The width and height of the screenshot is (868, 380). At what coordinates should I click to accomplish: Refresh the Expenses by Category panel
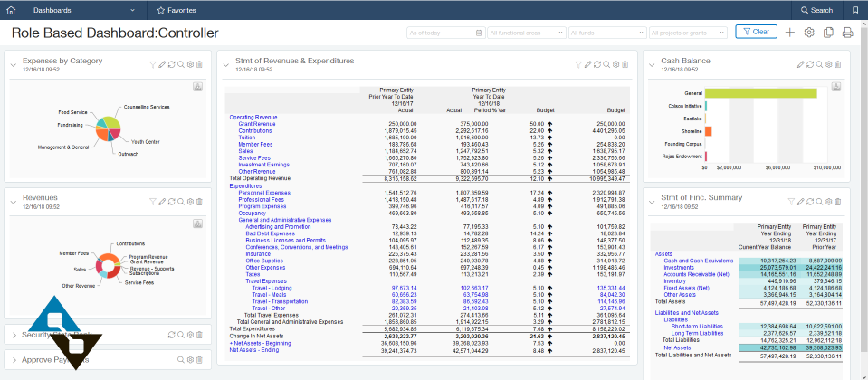tap(172, 65)
